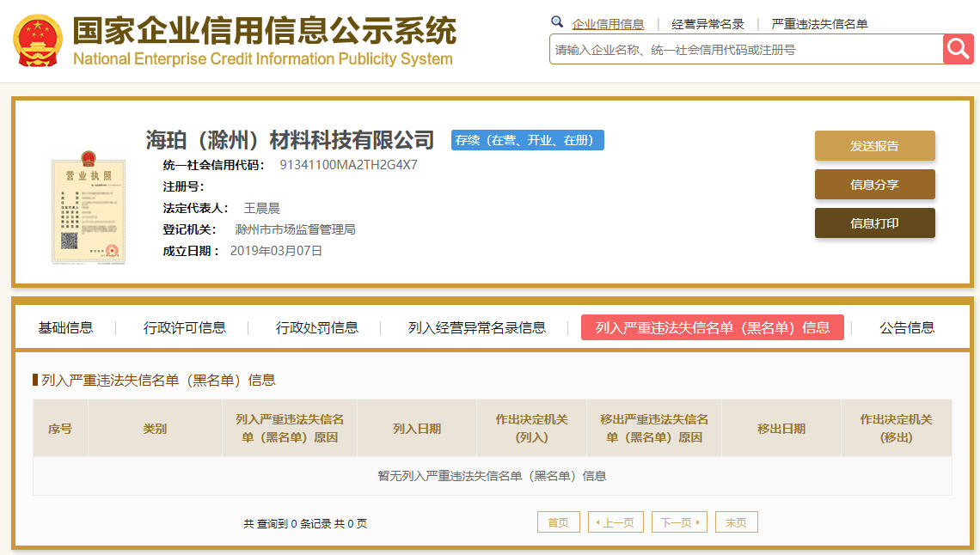Click the registrar 滁州市市场监督管理局

[x=295, y=229]
